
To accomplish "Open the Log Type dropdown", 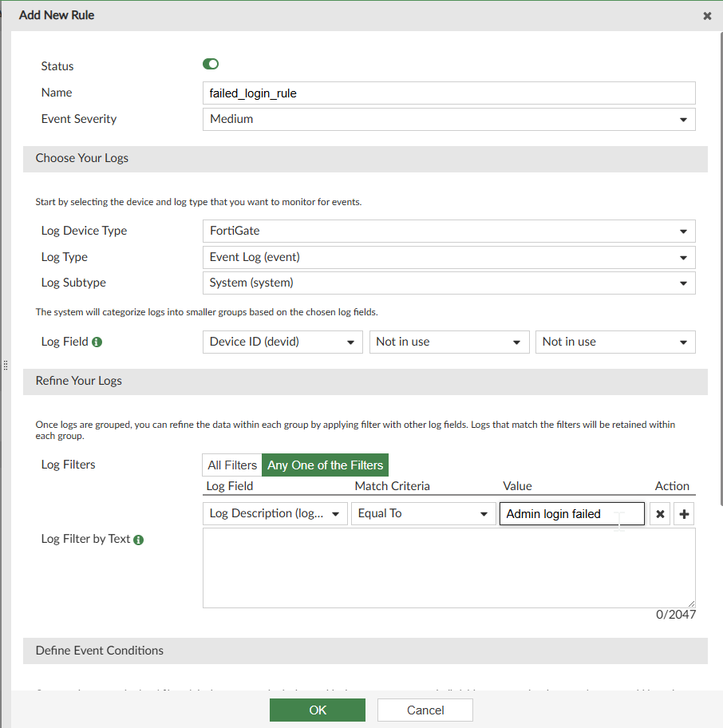I will pos(448,257).
